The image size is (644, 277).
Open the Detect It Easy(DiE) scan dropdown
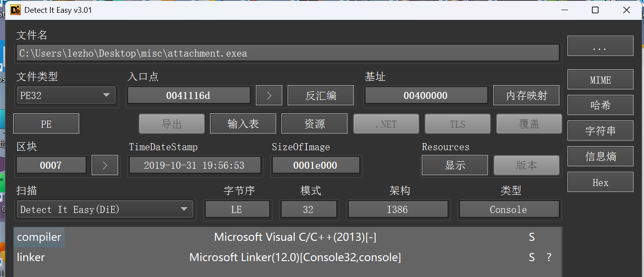pyautogui.click(x=105, y=209)
